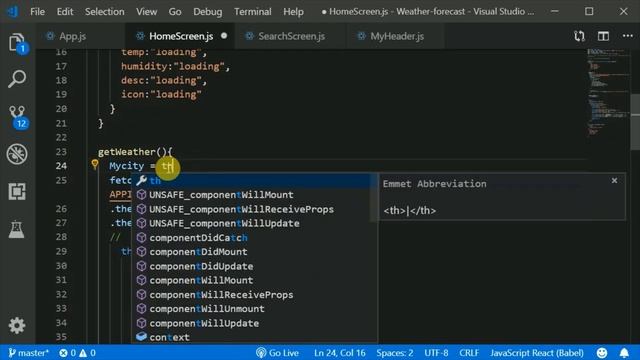Select componentWillUpdate suggestion without UNSAFE prefix
640x360 pixels.
coord(251,323)
